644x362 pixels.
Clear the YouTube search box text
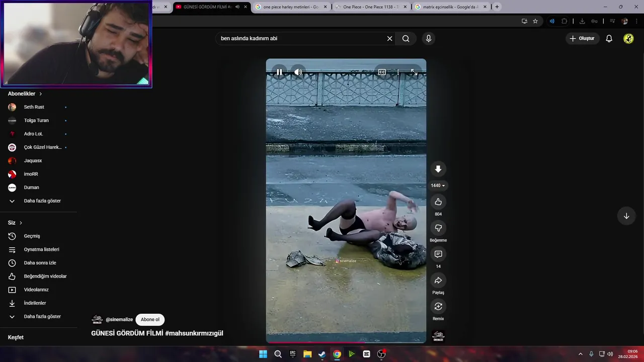point(389,39)
